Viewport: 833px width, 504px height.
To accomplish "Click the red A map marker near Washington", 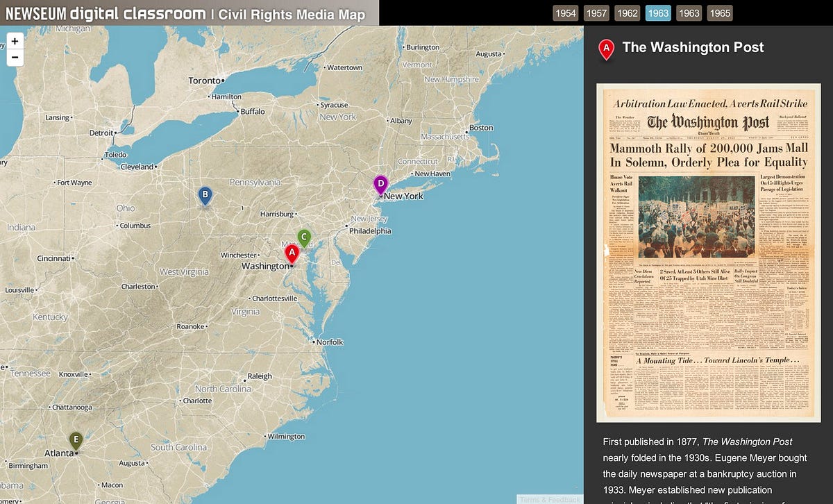I will pyautogui.click(x=292, y=255).
